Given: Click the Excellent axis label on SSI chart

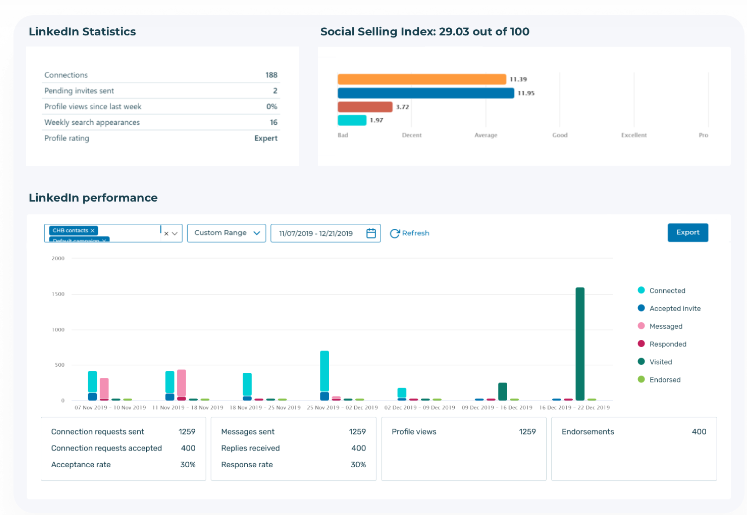Looking at the screenshot, I should pyautogui.click(x=634, y=135).
